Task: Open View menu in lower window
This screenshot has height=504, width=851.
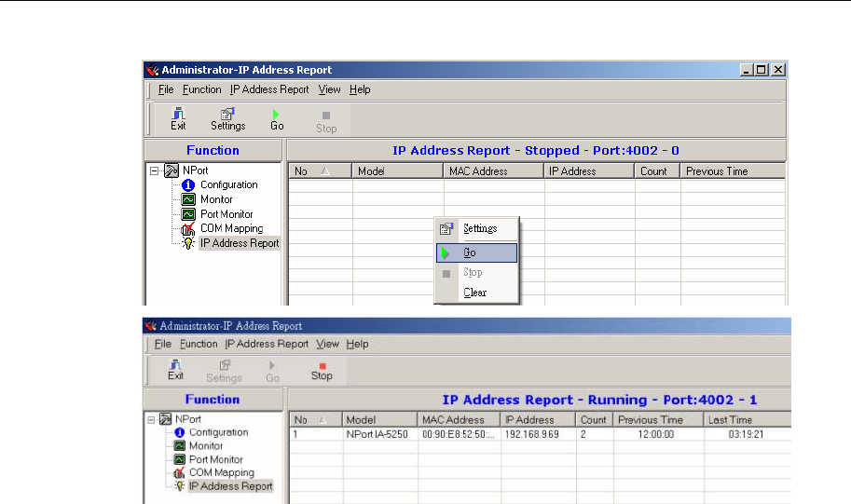Action: (327, 344)
